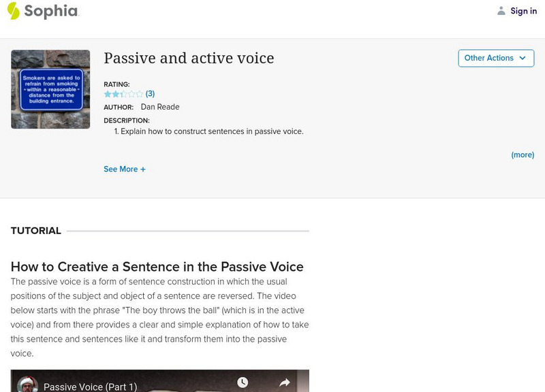Open the (3) ratings count link
The image size is (545, 392).
tap(150, 94)
